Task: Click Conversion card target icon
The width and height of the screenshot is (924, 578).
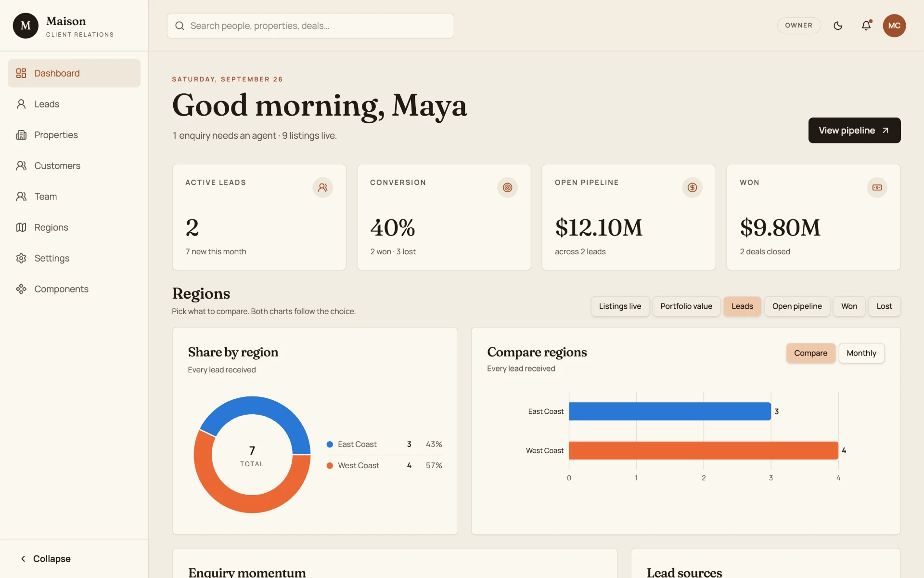Action: click(x=507, y=187)
